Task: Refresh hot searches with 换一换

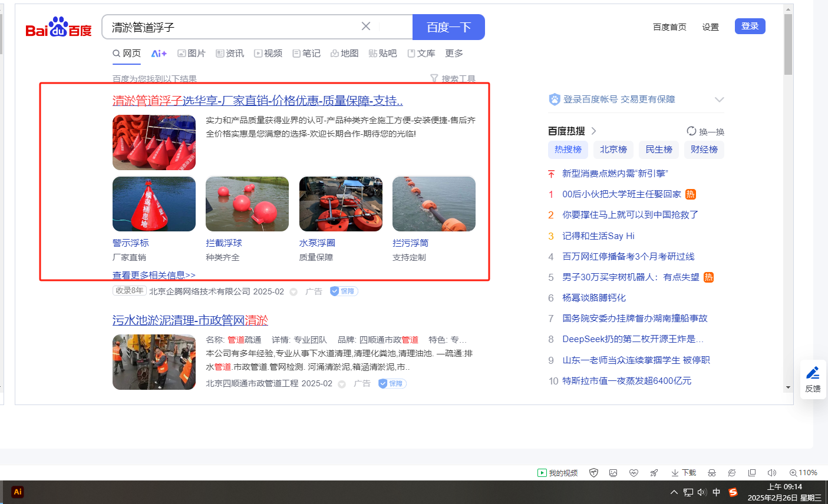Action: click(x=705, y=131)
